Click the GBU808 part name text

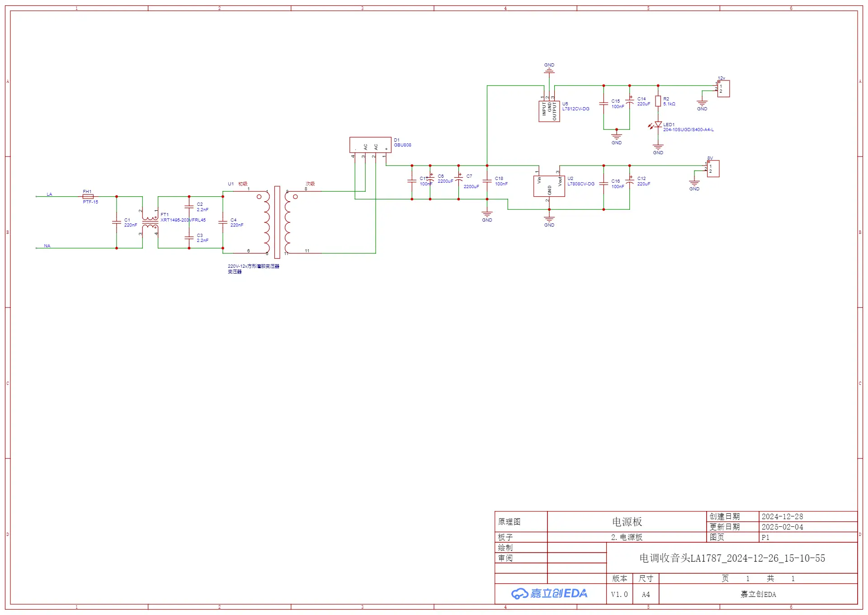(402, 145)
